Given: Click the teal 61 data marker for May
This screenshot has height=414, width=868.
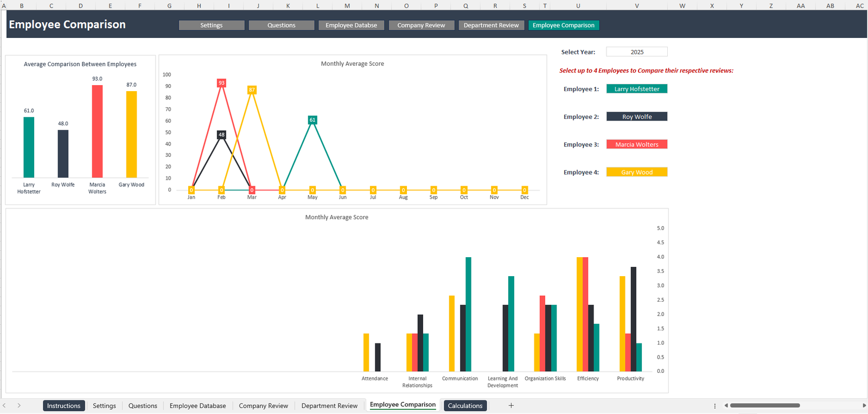Looking at the screenshot, I should tap(312, 120).
